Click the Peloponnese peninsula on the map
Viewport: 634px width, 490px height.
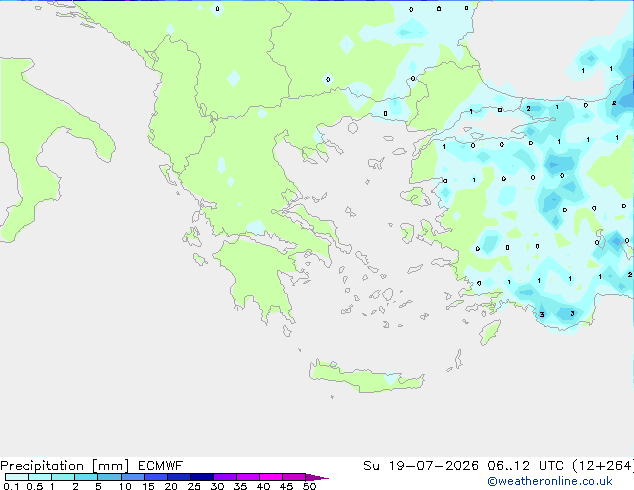point(259,275)
